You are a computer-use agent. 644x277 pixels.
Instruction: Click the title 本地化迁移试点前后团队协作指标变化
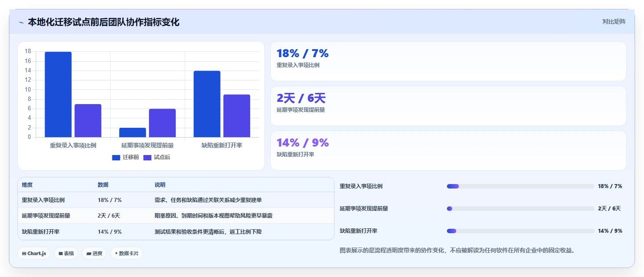[x=103, y=22]
